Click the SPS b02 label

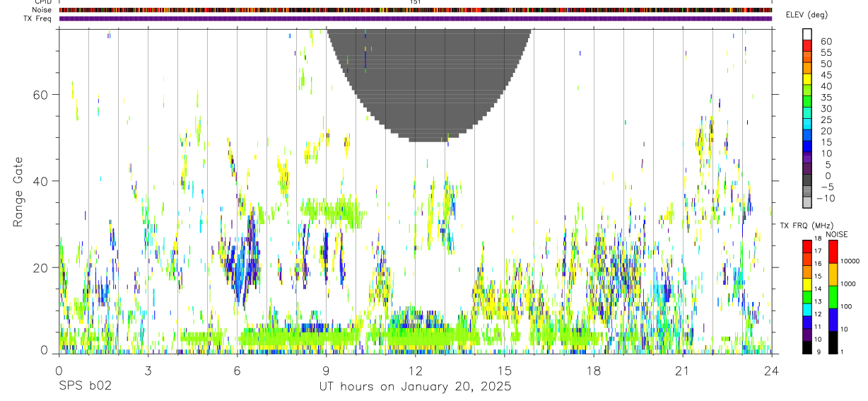tap(85, 387)
